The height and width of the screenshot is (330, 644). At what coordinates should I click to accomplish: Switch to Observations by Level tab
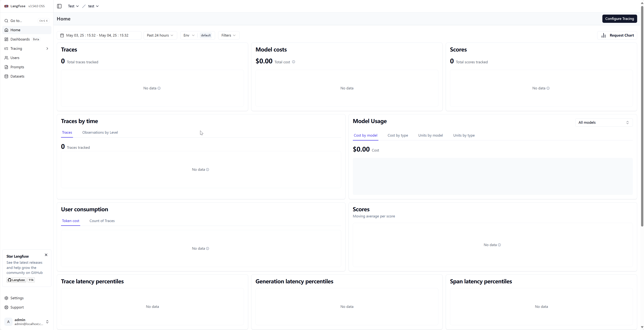(100, 132)
